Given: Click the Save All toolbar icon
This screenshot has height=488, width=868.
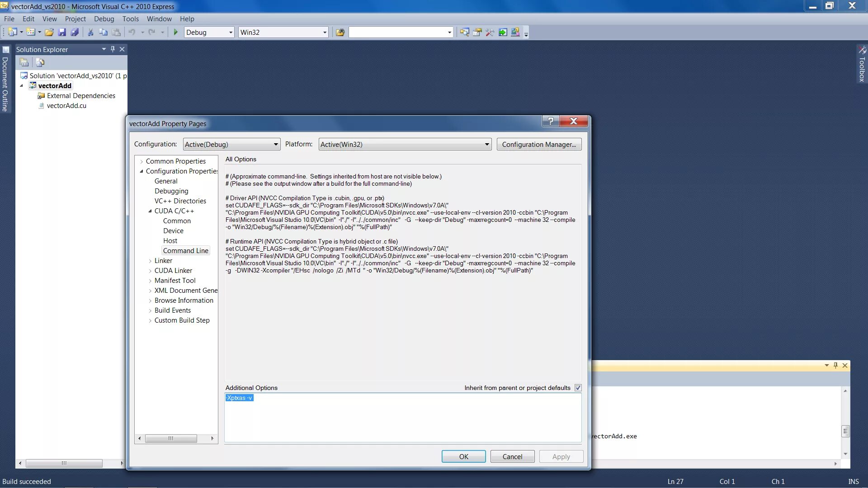Looking at the screenshot, I should tap(75, 32).
